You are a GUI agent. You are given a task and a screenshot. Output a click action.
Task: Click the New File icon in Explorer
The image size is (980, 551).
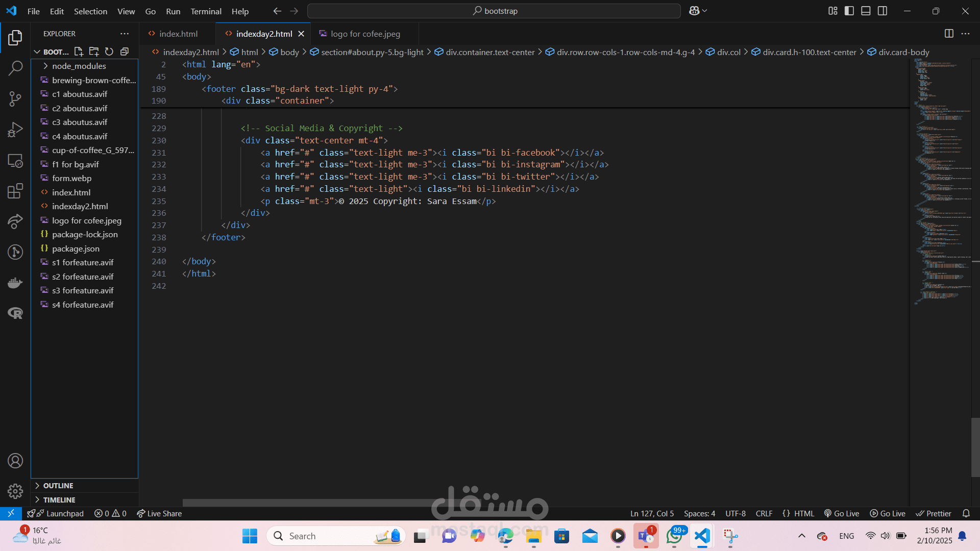(79, 52)
